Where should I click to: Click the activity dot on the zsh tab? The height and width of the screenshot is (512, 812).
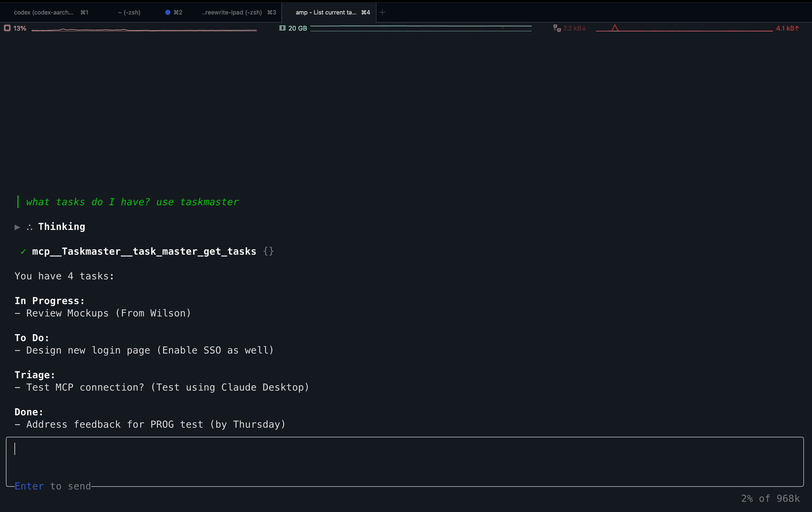[168, 12]
